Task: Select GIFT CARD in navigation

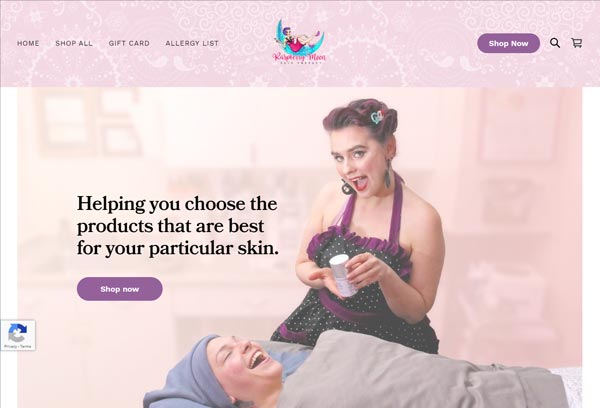Action: pyautogui.click(x=129, y=44)
